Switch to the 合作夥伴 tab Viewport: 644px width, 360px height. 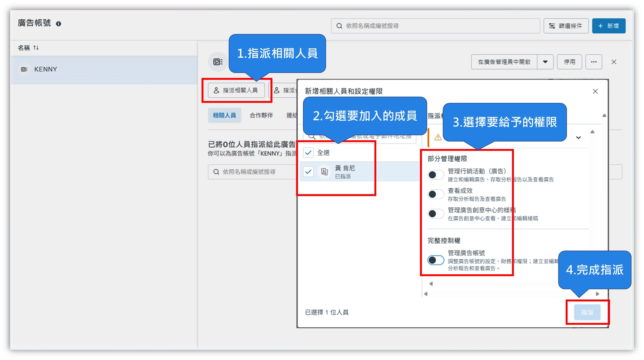[261, 115]
